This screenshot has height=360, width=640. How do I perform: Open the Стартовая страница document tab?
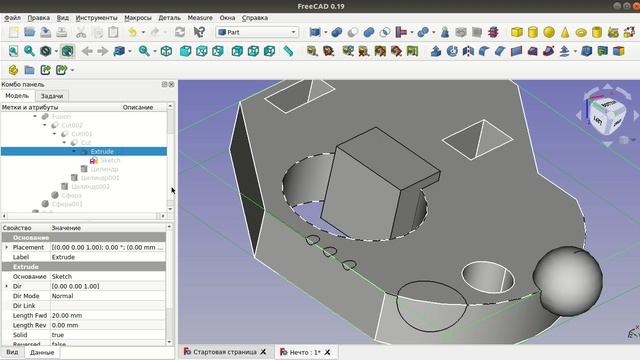tap(225, 352)
